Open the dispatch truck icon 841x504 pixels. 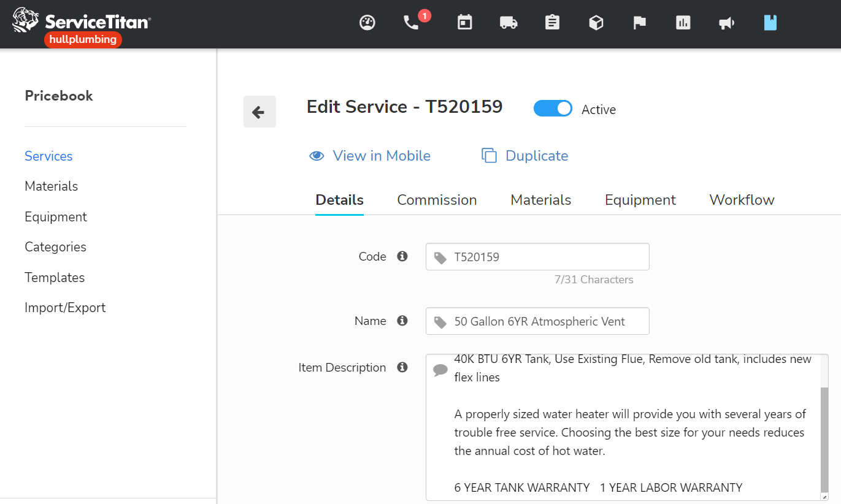point(508,22)
